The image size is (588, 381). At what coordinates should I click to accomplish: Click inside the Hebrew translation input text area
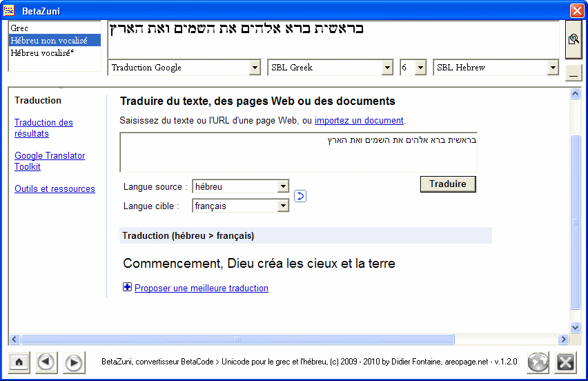[x=299, y=153]
